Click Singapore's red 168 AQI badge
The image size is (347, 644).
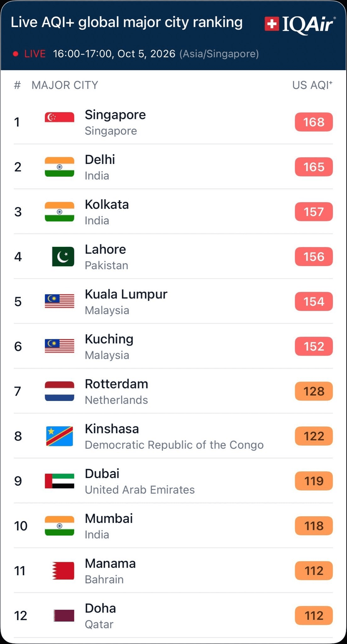pos(314,122)
